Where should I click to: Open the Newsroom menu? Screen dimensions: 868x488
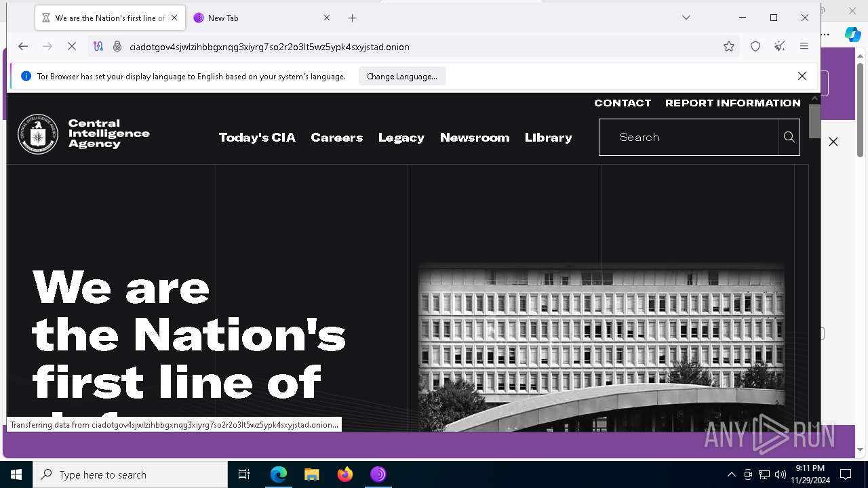(475, 138)
